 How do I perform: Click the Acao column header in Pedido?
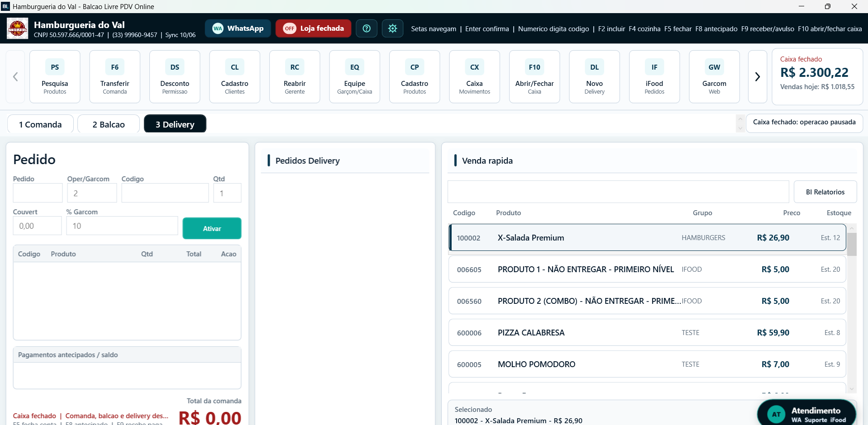click(x=229, y=254)
